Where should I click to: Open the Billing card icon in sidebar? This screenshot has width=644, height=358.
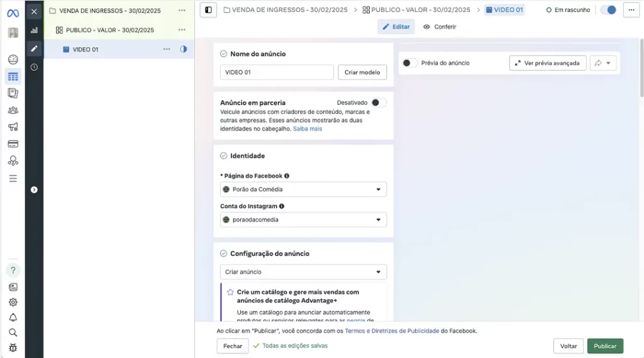click(x=13, y=144)
